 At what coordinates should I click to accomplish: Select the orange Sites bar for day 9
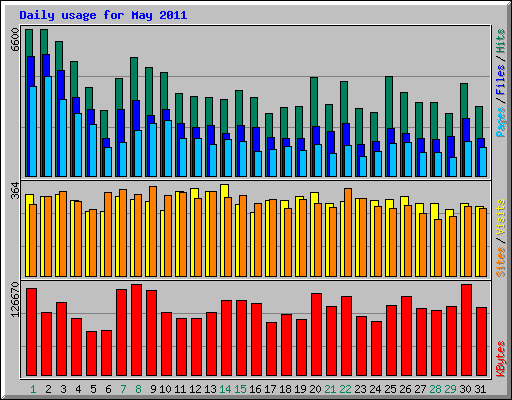(153, 231)
